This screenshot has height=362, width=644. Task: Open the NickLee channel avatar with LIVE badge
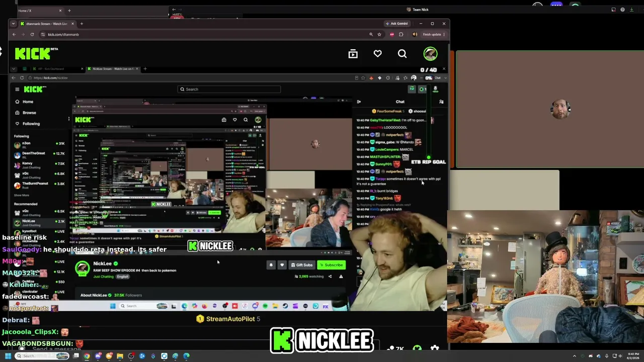[82, 268]
